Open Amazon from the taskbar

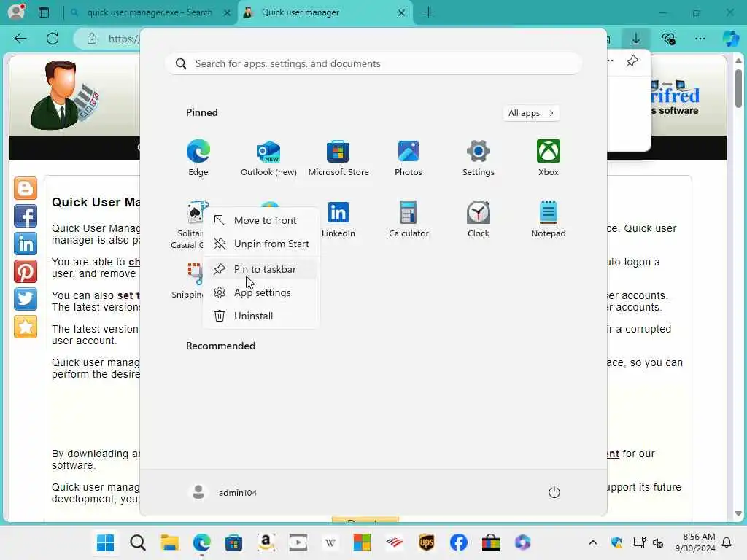pyautogui.click(x=266, y=542)
